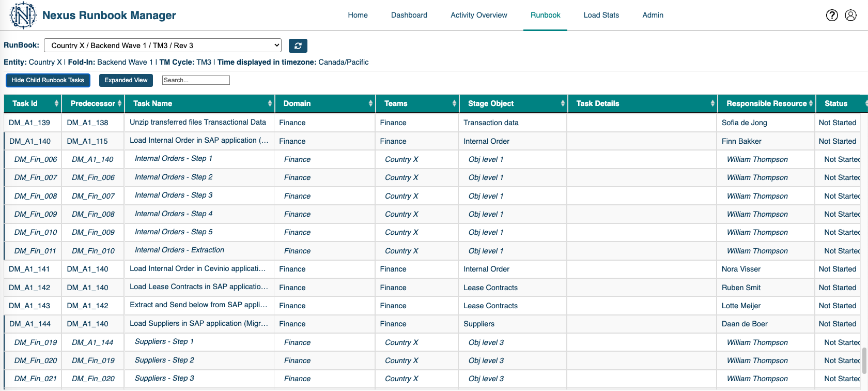Switch to the Dashboard tab
Viewport: 868px width, 391px height.
(x=409, y=15)
